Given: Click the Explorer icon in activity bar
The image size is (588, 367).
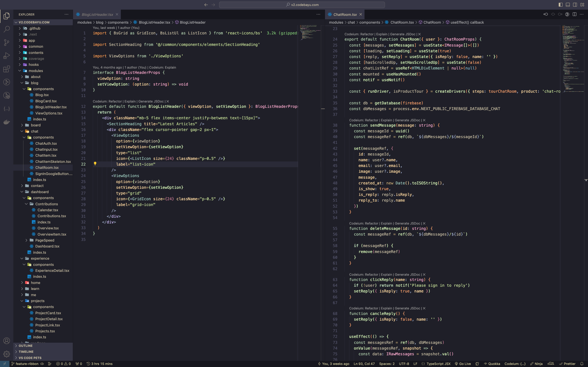Looking at the screenshot, I should click(x=6, y=15).
